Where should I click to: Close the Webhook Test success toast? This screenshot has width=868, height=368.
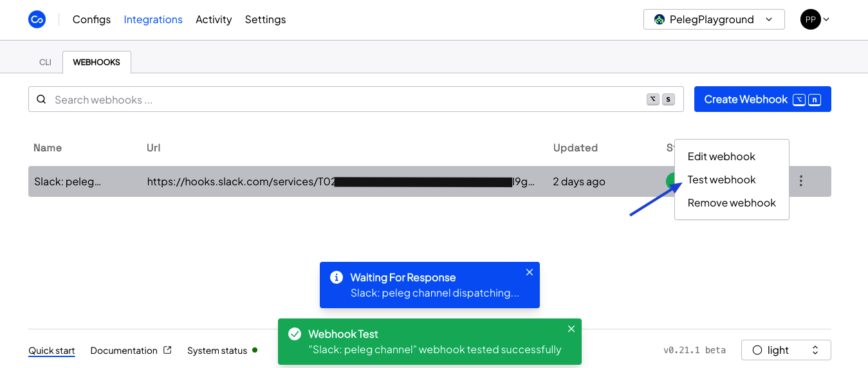pyautogui.click(x=571, y=329)
